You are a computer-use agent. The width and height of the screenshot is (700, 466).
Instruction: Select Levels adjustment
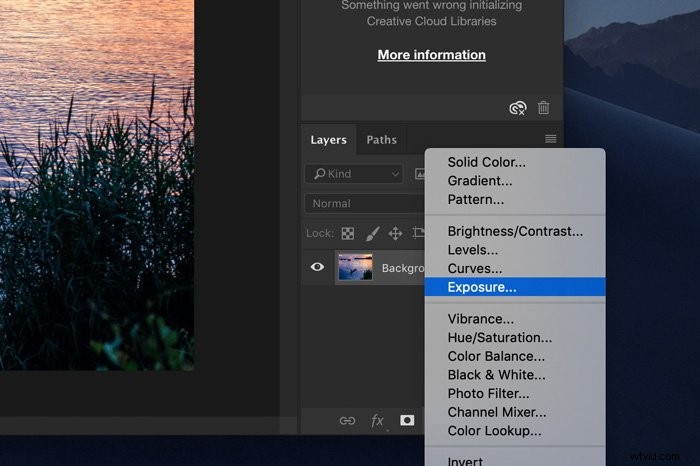pyautogui.click(x=515, y=250)
